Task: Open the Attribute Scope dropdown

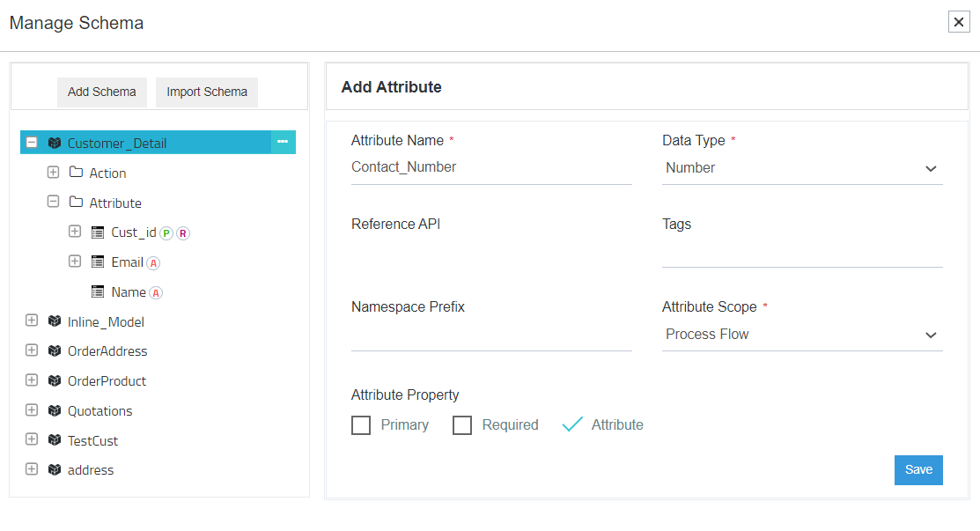Action: click(801, 335)
